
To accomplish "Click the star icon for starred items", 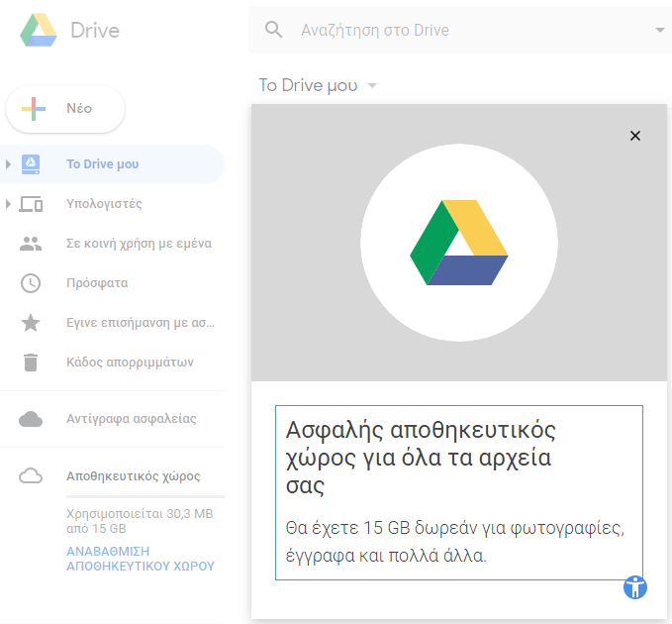I will [31, 323].
